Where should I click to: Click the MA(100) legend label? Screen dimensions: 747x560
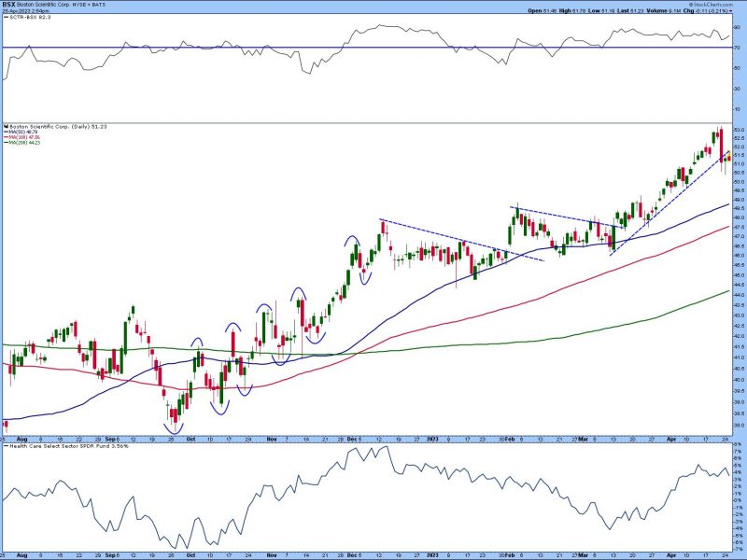pos(24,137)
